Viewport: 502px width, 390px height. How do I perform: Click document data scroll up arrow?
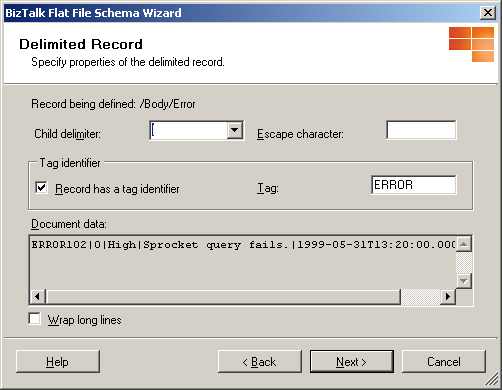[464, 244]
